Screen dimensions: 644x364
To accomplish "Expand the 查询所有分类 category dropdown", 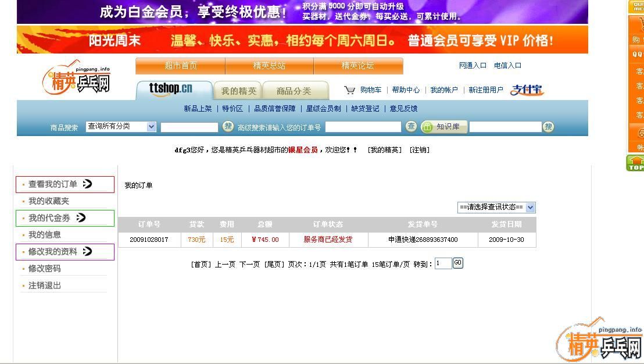I will (x=121, y=127).
